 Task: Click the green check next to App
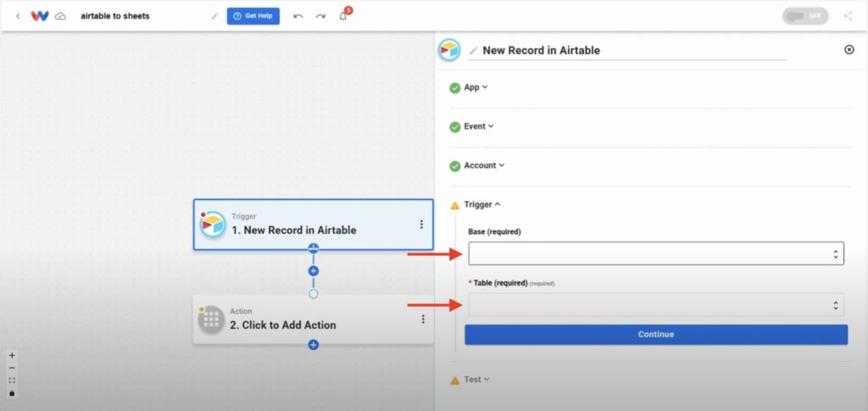coord(455,88)
